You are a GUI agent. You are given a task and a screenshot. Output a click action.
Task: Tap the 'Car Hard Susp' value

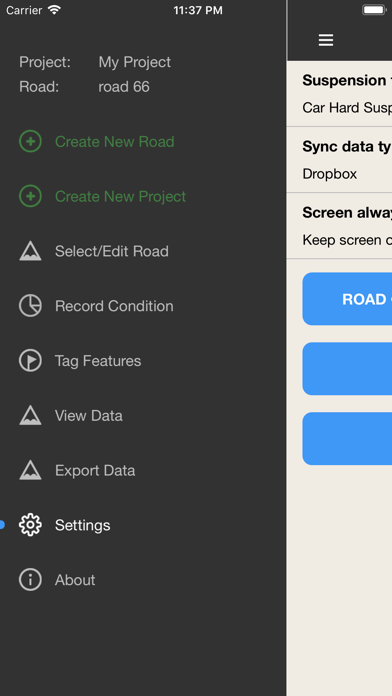pyautogui.click(x=347, y=107)
